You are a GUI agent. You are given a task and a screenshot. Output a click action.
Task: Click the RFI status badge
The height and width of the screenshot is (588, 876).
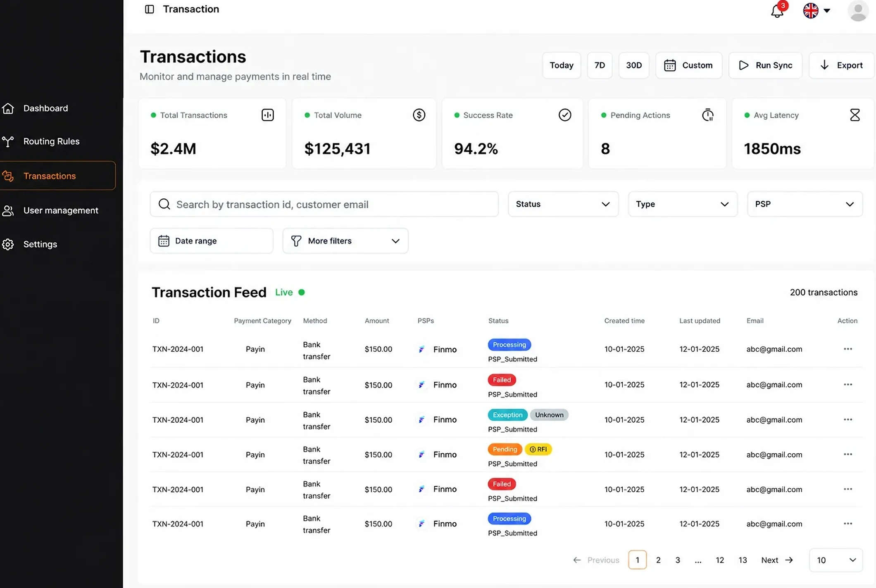click(538, 449)
